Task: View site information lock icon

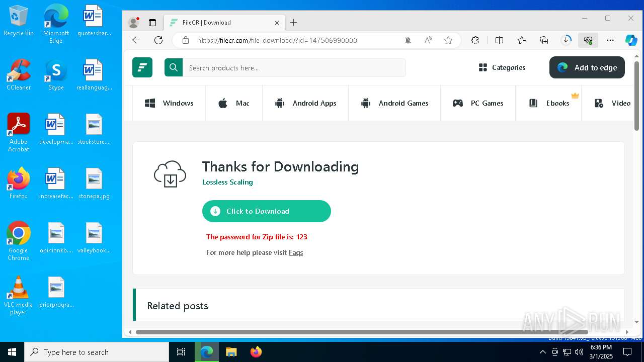Action: tap(186, 40)
